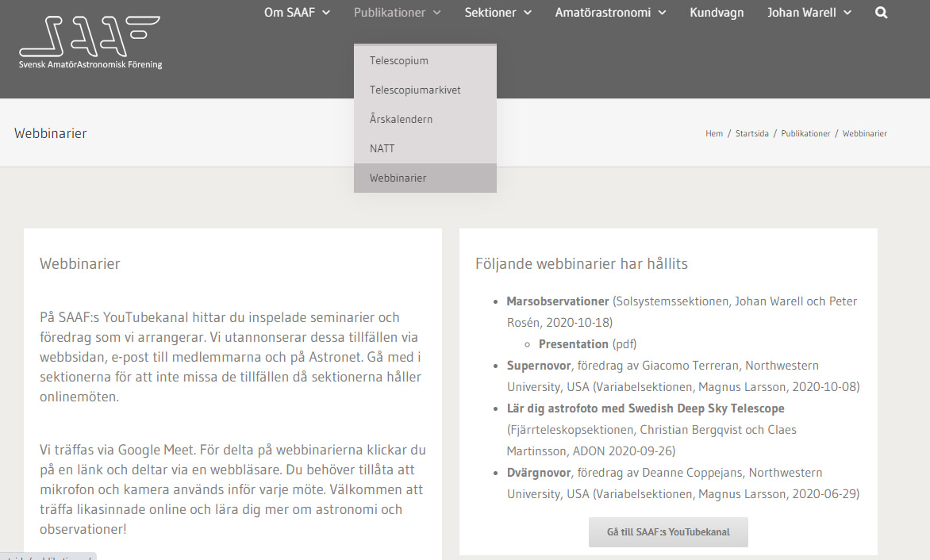Click the Hem breadcrumb link

(714, 134)
